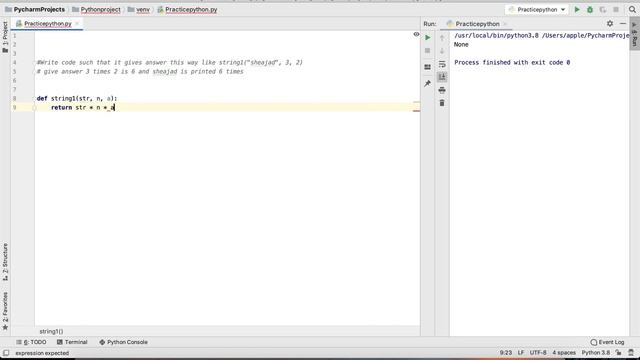Toggle soft-wrap in Run console
The image size is (640, 360).
point(442,64)
